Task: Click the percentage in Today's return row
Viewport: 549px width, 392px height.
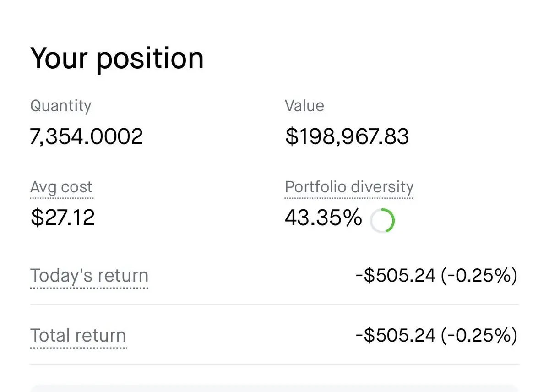Action: [479, 276]
